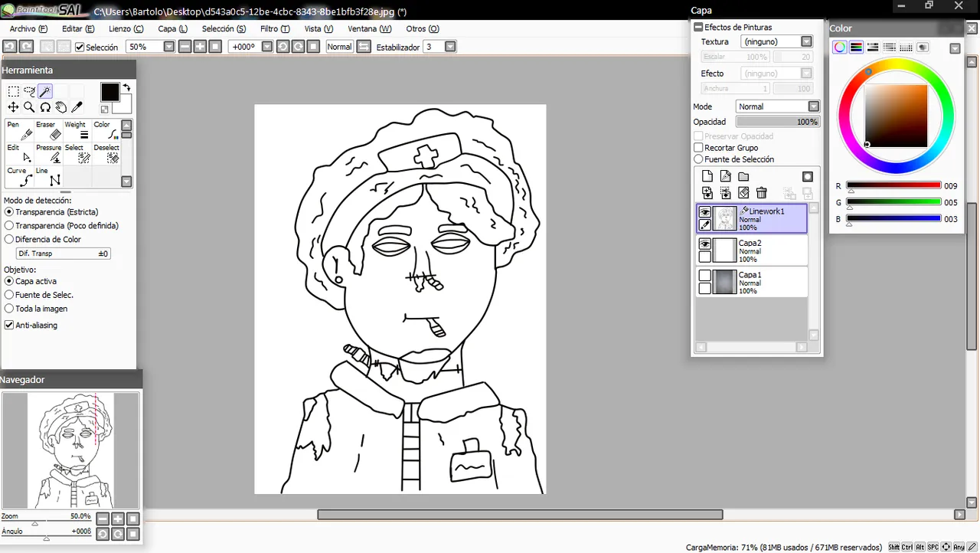The height and width of the screenshot is (553, 980).
Task: Choose the Eraser linework tool
Action: [x=49, y=131]
